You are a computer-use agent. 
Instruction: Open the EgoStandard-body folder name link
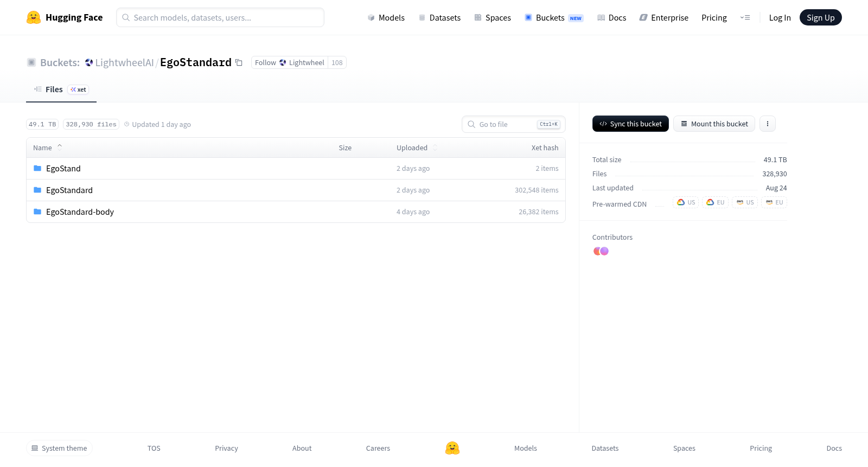coord(80,212)
